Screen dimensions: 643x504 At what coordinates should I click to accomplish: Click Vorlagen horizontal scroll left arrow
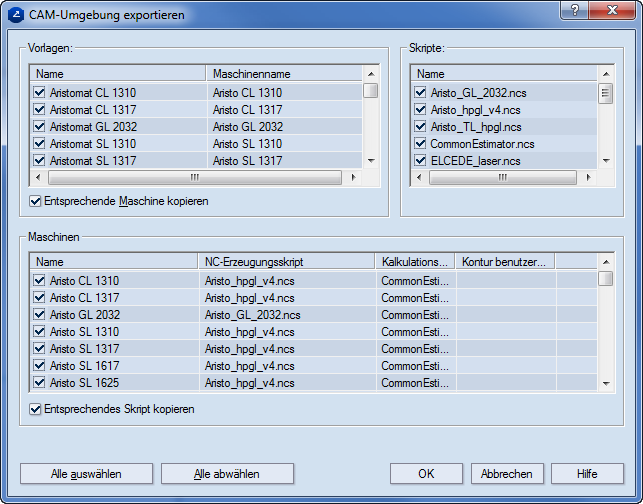38,177
